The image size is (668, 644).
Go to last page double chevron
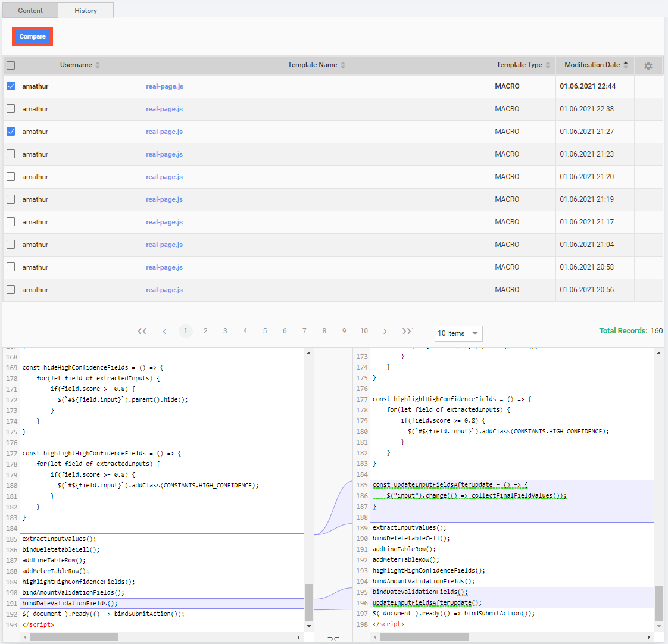[x=407, y=331]
